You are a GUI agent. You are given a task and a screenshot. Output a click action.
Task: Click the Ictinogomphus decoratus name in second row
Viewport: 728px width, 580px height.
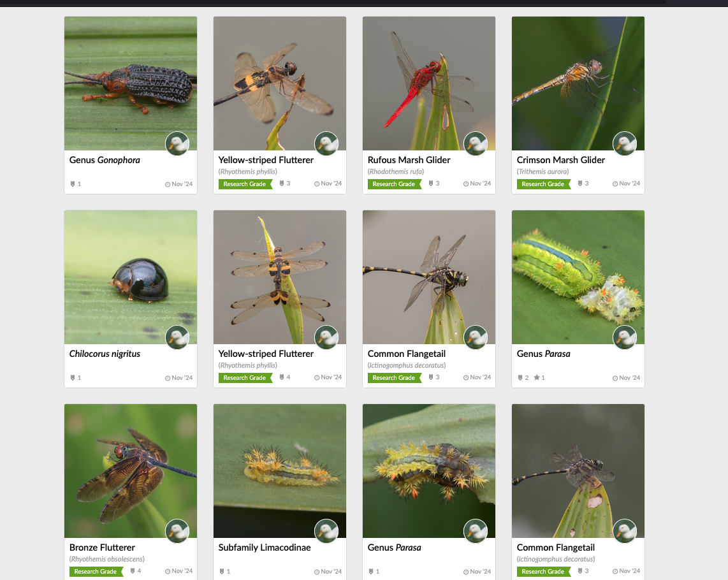coord(407,365)
